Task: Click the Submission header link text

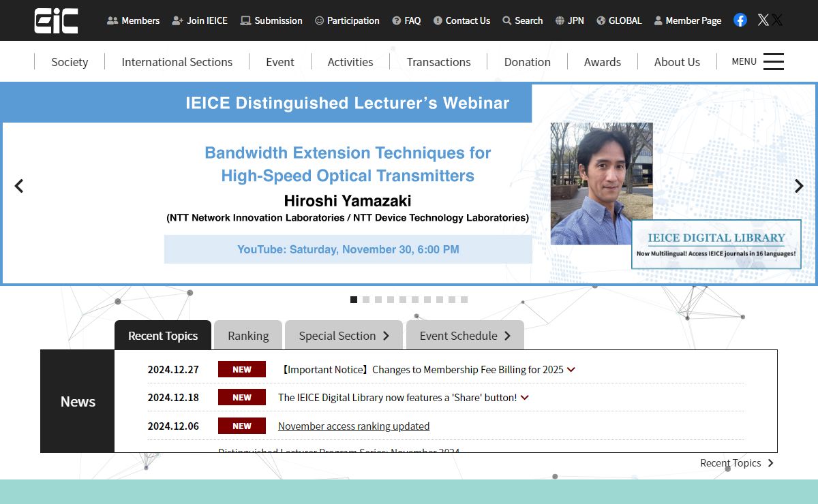Action: (278, 20)
